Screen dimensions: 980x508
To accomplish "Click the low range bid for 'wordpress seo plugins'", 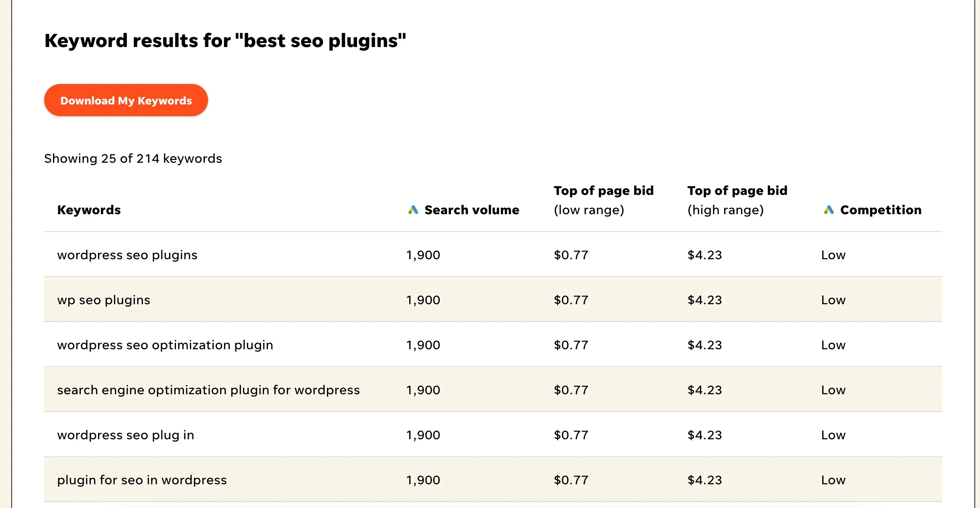I will pos(571,255).
